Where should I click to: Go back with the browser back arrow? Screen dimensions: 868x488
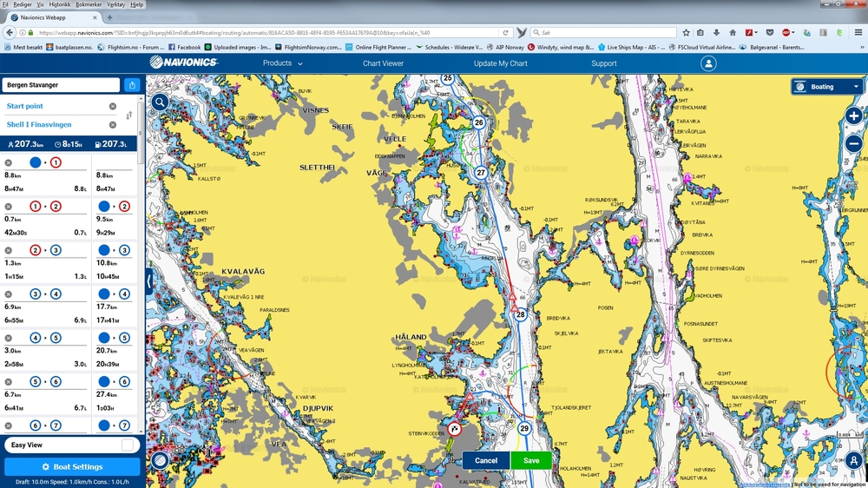click(x=10, y=33)
